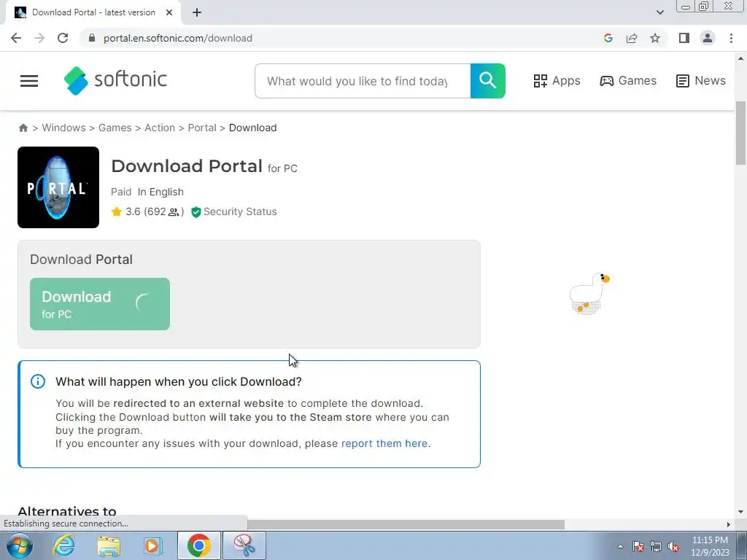Click the Softonic logo
This screenshot has height=560, width=747.
coord(115,80)
